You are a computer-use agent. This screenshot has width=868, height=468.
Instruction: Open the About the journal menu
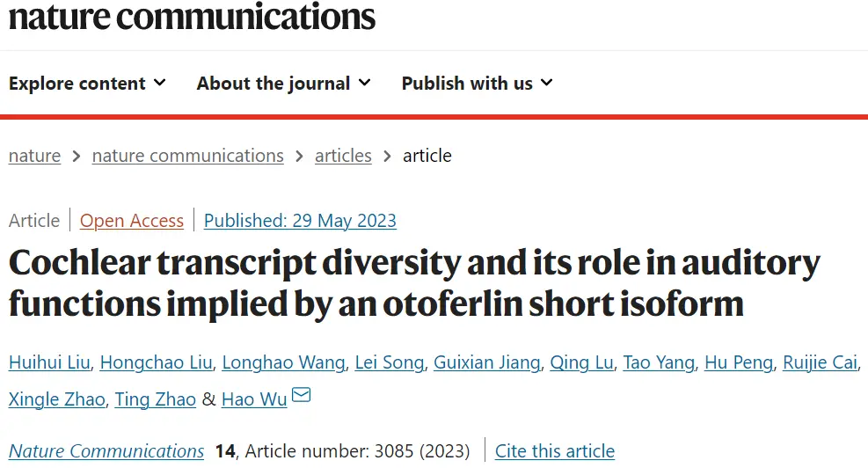click(x=283, y=84)
